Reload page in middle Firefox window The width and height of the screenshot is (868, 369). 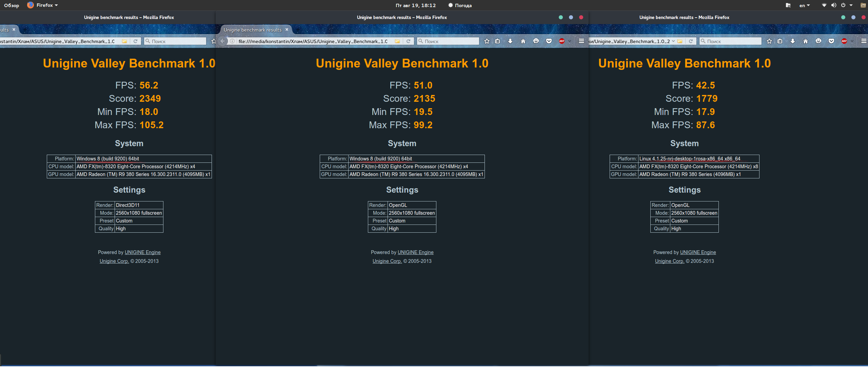point(409,41)
